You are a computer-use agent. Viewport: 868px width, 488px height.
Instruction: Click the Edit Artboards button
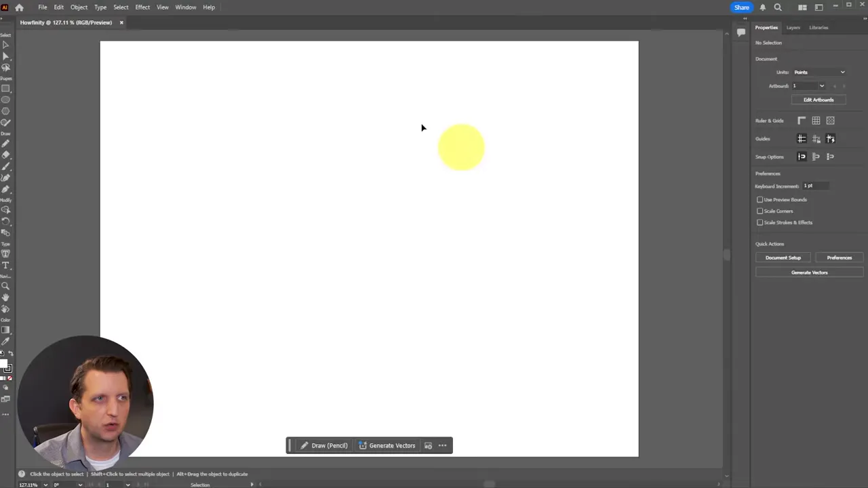(x=818, y=100)
